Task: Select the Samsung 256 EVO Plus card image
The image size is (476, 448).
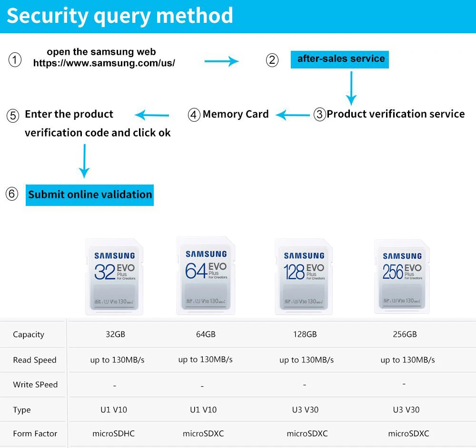Action: coord(402,277)
